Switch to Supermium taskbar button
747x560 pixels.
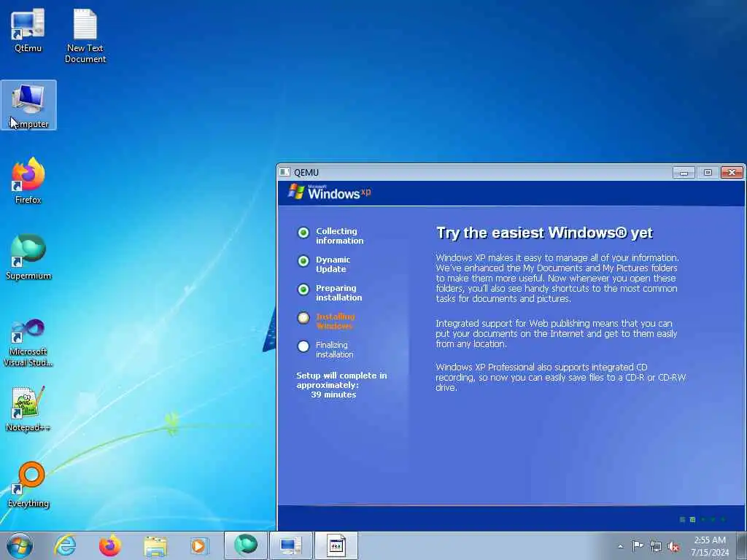tap(246, 545)
